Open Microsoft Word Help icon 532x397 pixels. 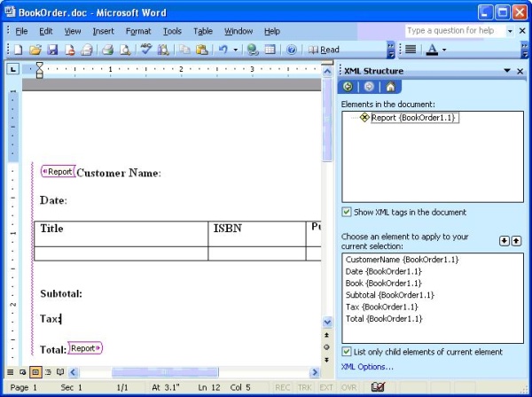[x=292, y=50]
